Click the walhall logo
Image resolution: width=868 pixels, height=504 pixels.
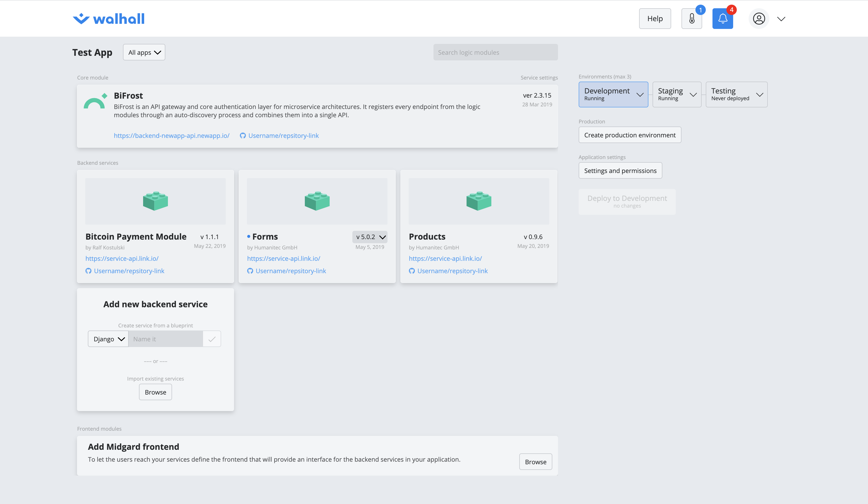tap(109, 19)
